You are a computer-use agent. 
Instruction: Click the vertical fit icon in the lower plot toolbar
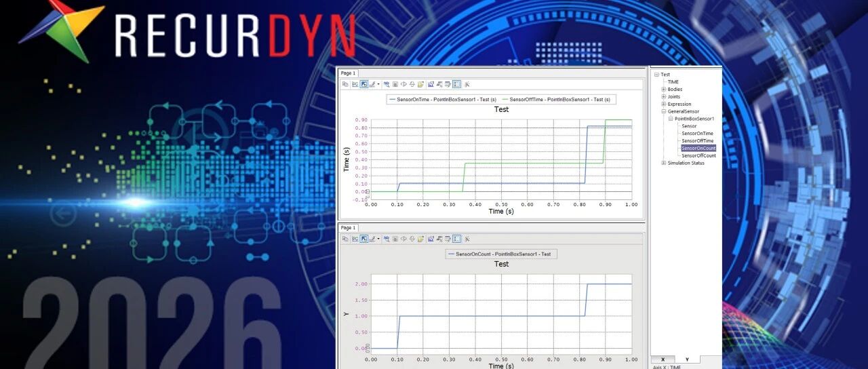pos(412,239)
